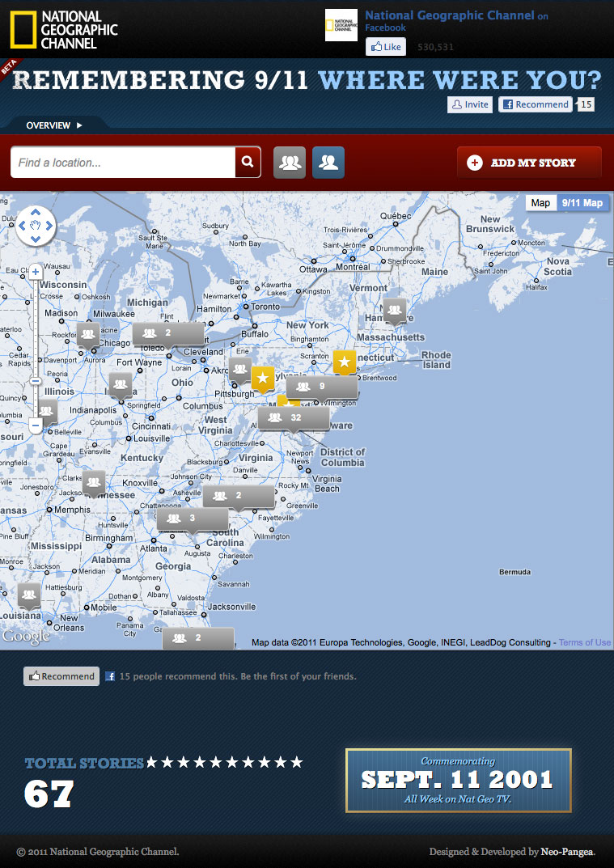Pan the map left with arrow

click(x=22, y=226)
